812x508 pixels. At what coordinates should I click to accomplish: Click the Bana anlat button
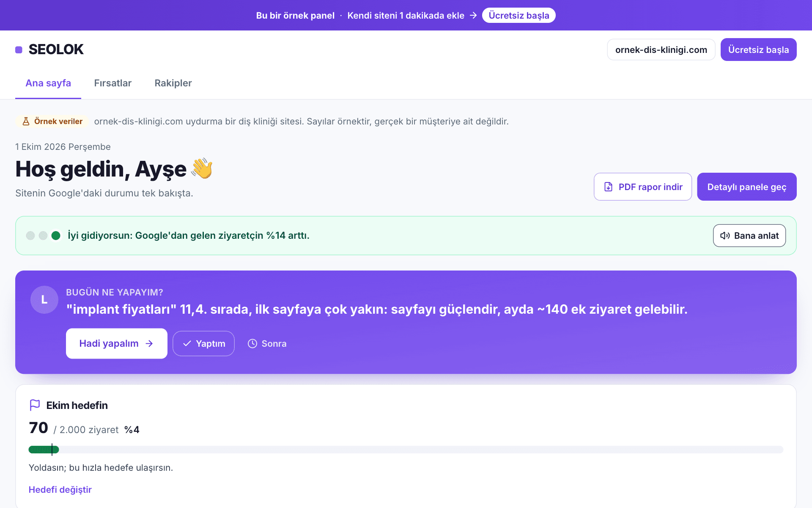[749, 236]
